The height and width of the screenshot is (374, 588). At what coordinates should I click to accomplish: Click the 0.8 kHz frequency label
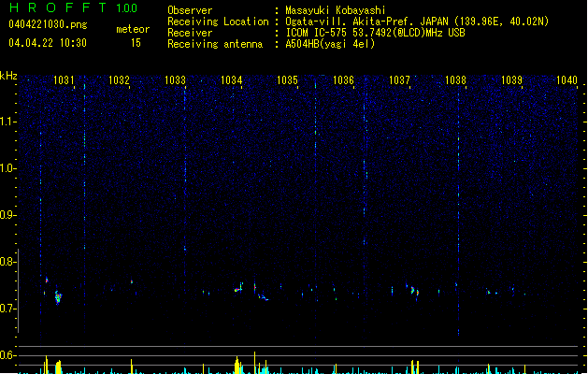pos(8,262)
